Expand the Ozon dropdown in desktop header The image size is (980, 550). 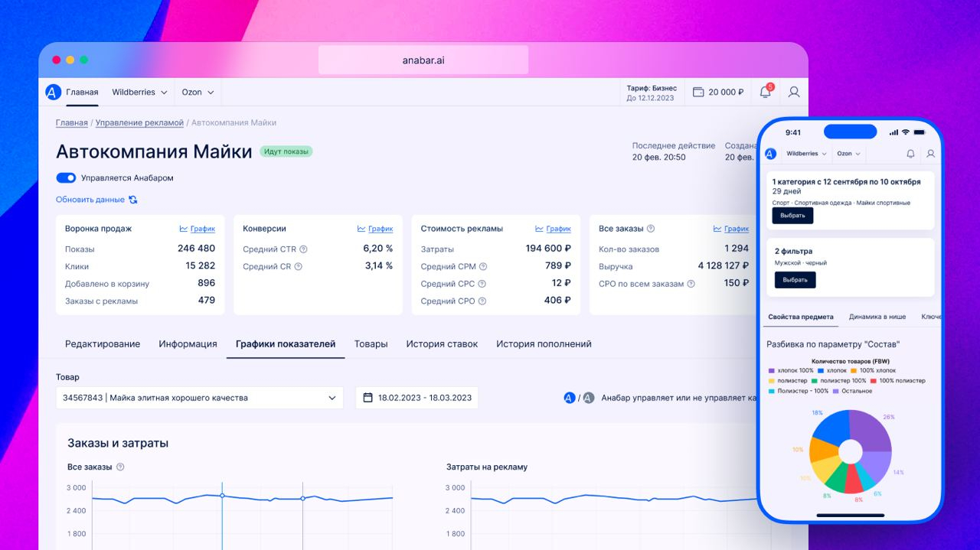(198, 92)
